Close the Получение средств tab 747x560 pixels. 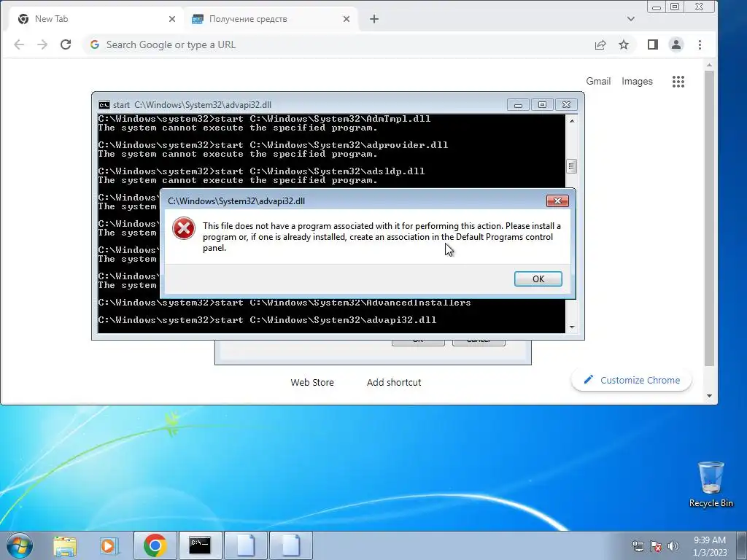[347, 19]
